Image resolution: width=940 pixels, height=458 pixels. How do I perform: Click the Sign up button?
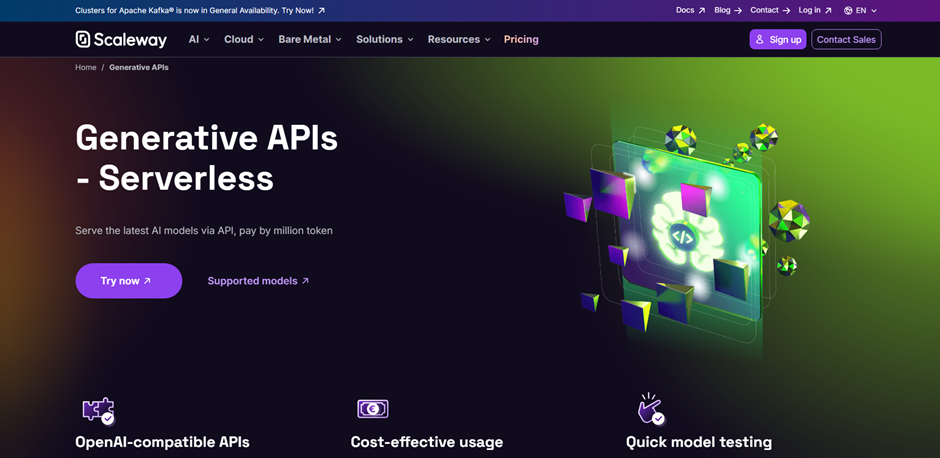coord(778,40)
